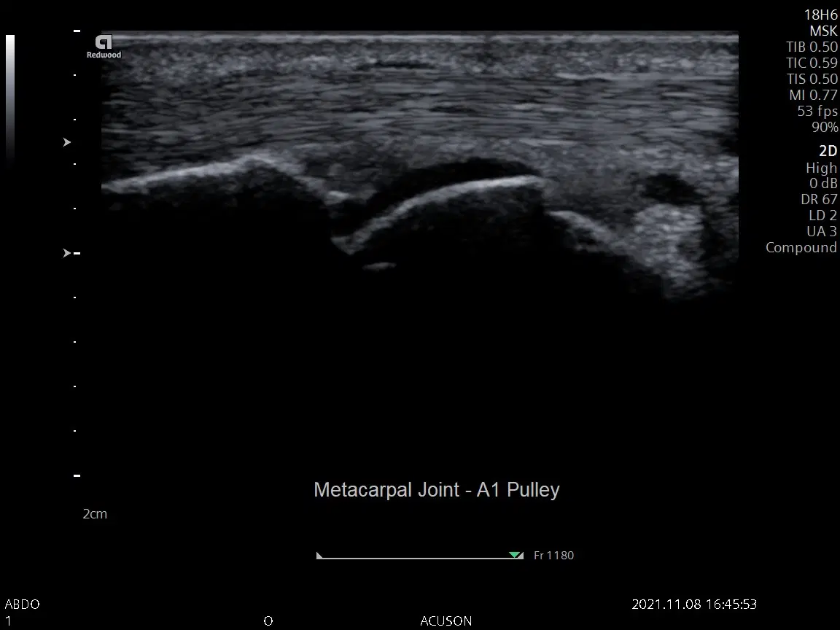Select the 2D imaging mode label

(x=828, y=151)
